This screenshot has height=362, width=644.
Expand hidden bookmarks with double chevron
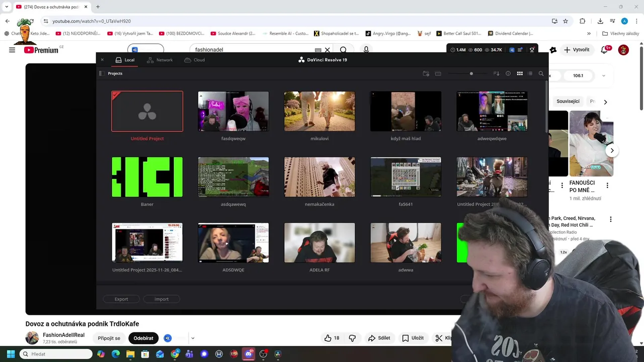(x=589, y=34)
